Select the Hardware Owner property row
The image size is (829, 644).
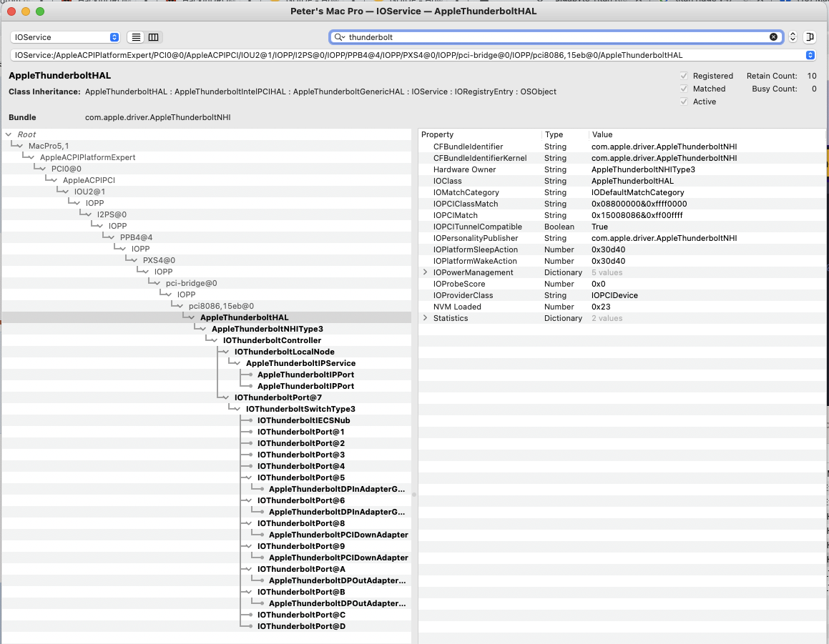622,169
